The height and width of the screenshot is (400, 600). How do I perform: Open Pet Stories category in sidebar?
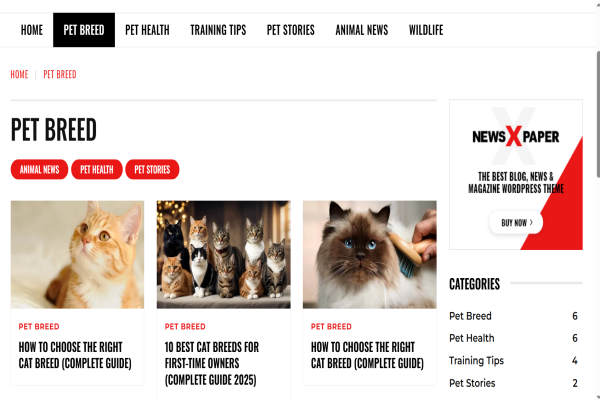coord(472,383)
